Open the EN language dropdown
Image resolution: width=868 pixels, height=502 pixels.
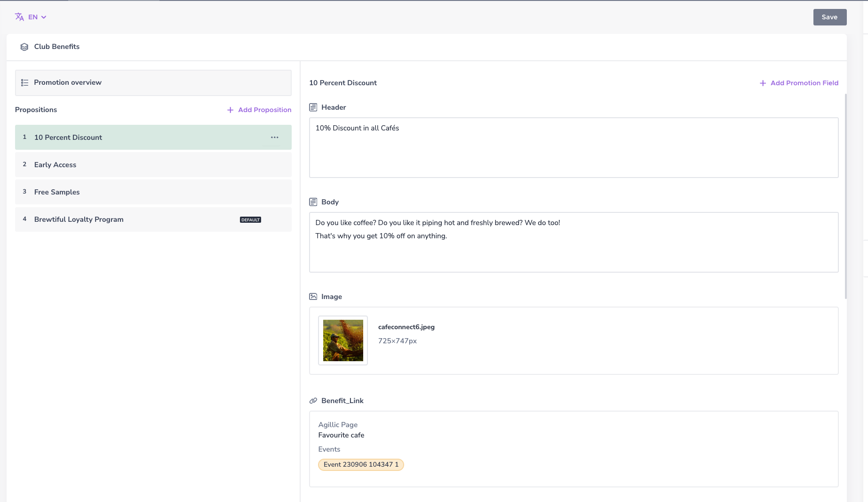click(x=37, y=17)
